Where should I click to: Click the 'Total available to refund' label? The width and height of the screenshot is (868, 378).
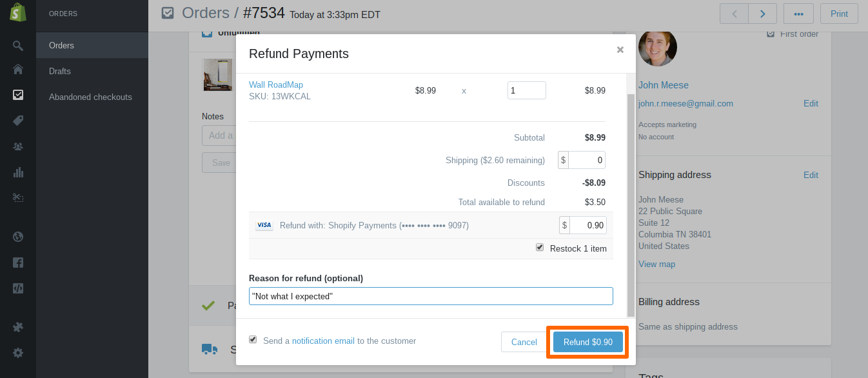click(502, 202)
